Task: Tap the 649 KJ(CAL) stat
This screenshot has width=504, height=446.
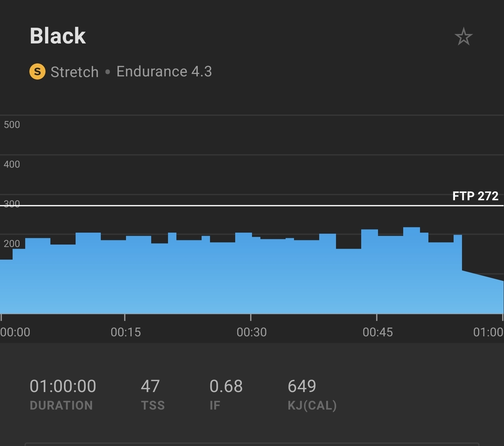Action: pos(302,386)
